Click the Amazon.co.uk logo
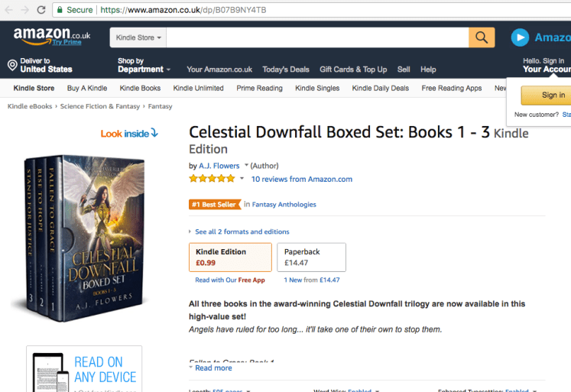 point(51,36)
